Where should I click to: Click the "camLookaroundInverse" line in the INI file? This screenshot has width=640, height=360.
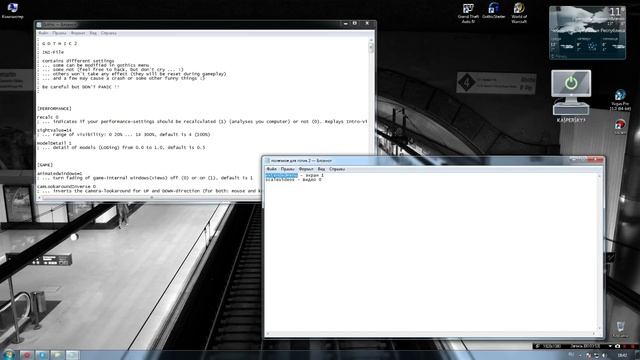[66, 187]
